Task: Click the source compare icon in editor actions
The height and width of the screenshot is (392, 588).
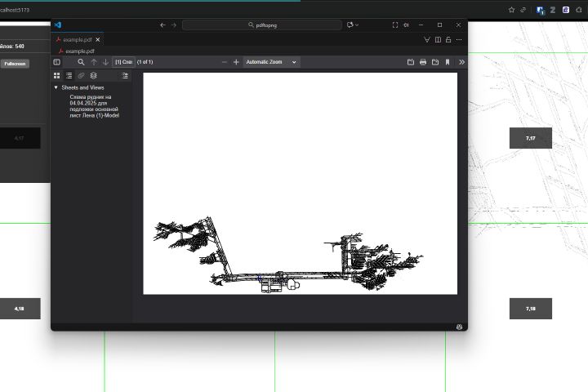Action: 427,39
